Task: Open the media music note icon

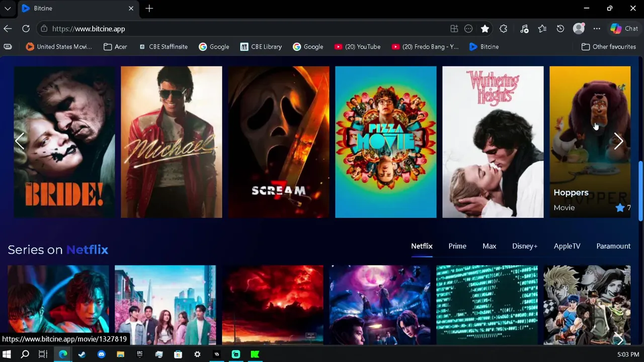Action: click(x=524, y=29)
